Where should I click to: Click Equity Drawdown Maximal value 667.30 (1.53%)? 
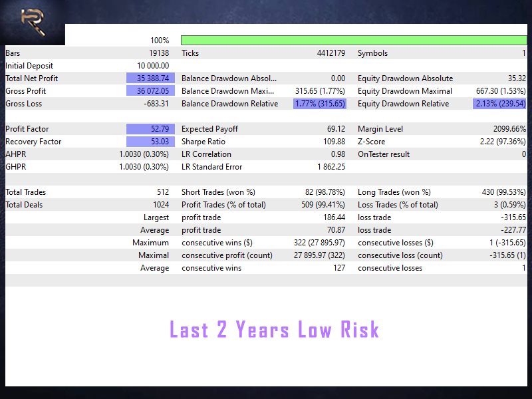tap(501, 90)
